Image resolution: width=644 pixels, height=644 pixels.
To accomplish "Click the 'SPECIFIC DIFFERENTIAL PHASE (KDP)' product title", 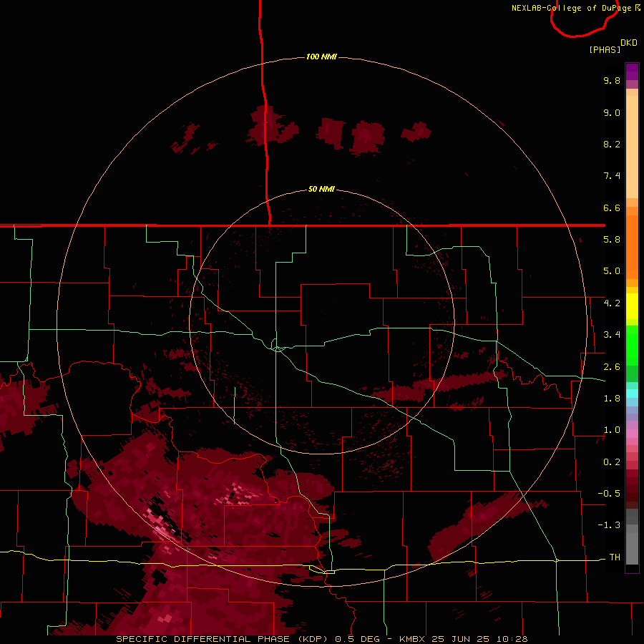I will pos(223,639).
